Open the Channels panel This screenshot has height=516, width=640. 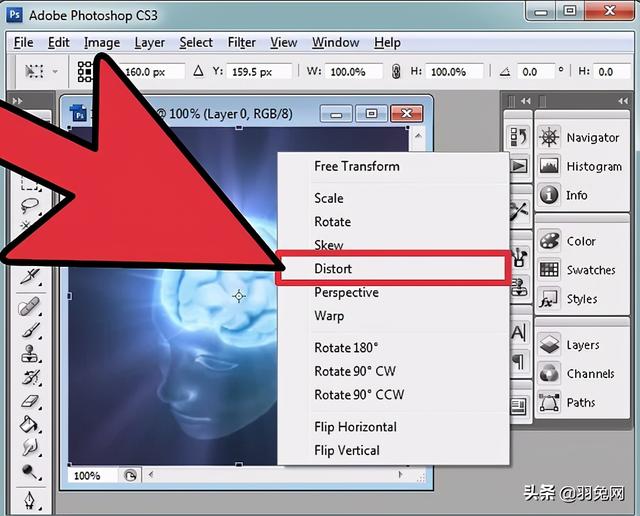point(580,374)
